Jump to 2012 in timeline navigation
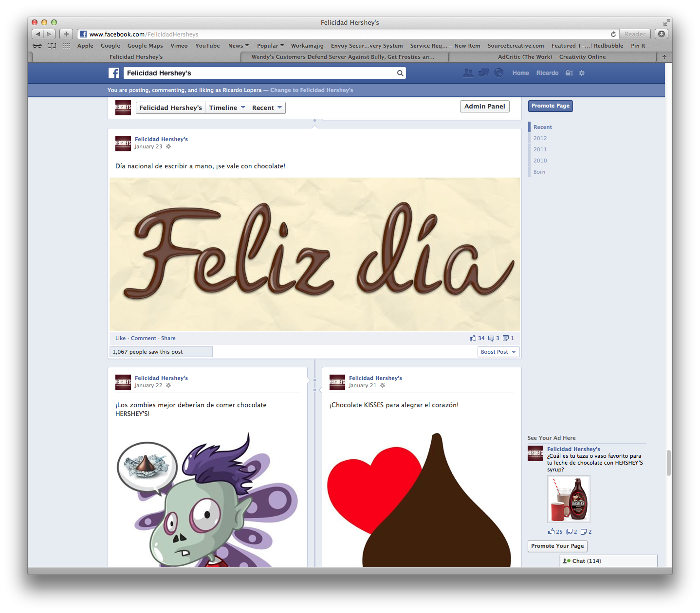Image resolution: width=700 pixels, height=613 pixels. (540, 138)
